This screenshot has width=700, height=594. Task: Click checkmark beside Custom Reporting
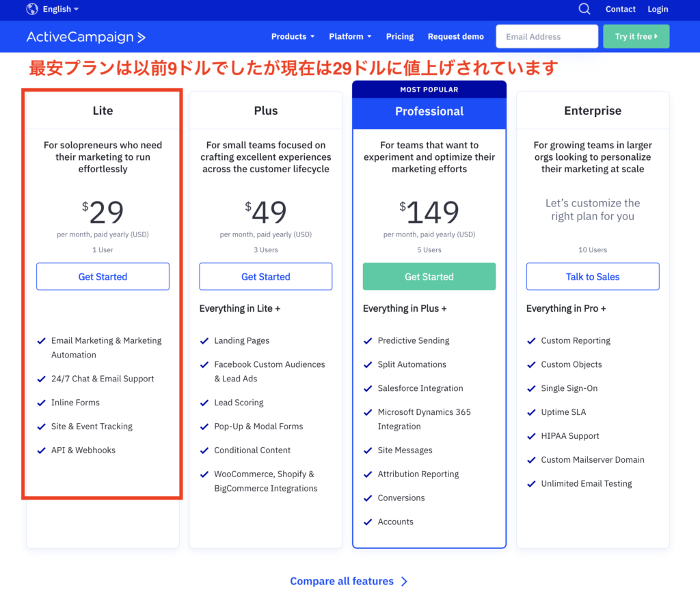click(x=531, y=341)
